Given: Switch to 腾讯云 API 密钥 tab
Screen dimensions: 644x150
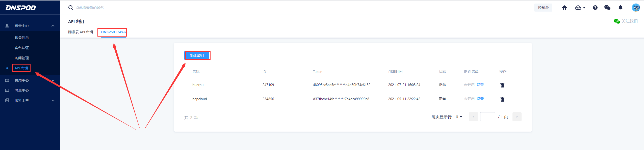Looking at the screenshot, I should click(x=81, y=32).
